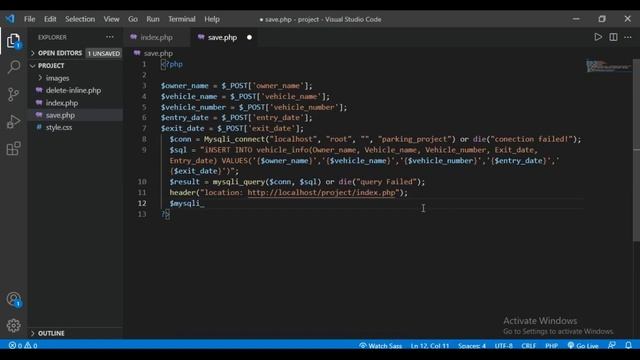Screen dimensions: 640x360
Task: Open the Manage gear icon
Action: (13, 325)
